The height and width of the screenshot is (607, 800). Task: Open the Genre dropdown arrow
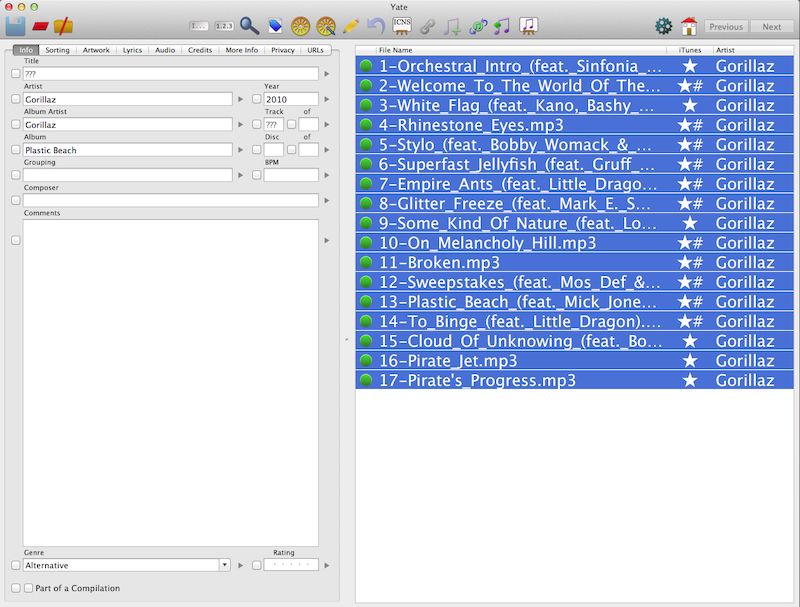click(224, 565)
